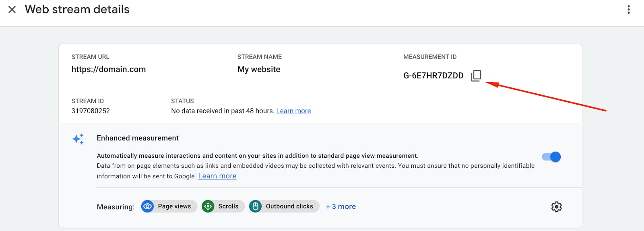The width and height of the screenshot is (644, 231).
Task: Click the 'Web stream details' title
Action: pyautogui.click(x=77, y=10)
